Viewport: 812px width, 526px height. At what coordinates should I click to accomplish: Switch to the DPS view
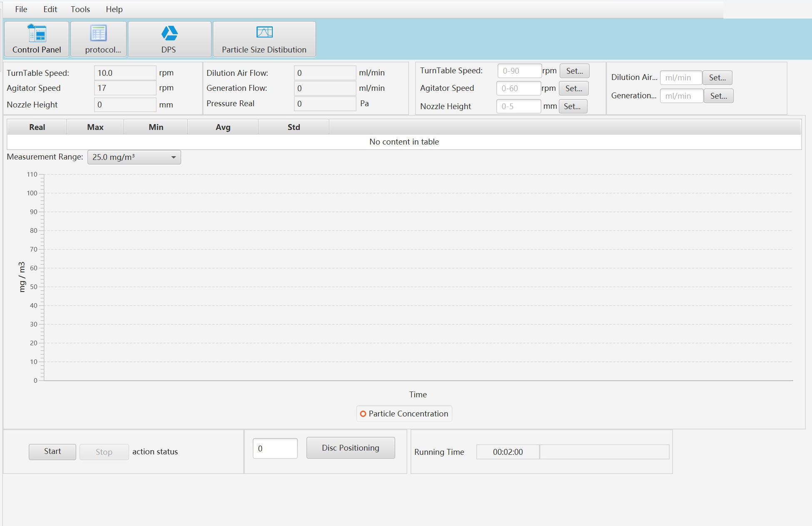click(x=169, y=39)
